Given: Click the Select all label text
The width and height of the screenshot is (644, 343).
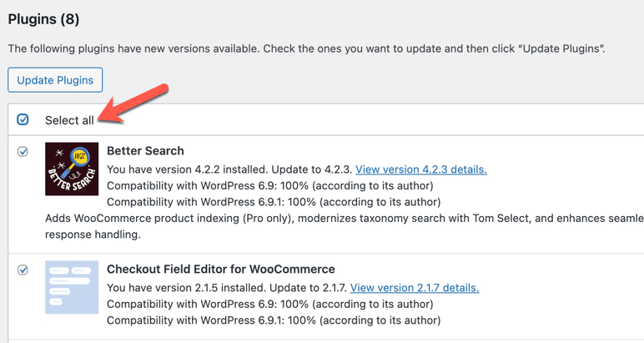Looking at the screenshot, I should coord(69,120).
